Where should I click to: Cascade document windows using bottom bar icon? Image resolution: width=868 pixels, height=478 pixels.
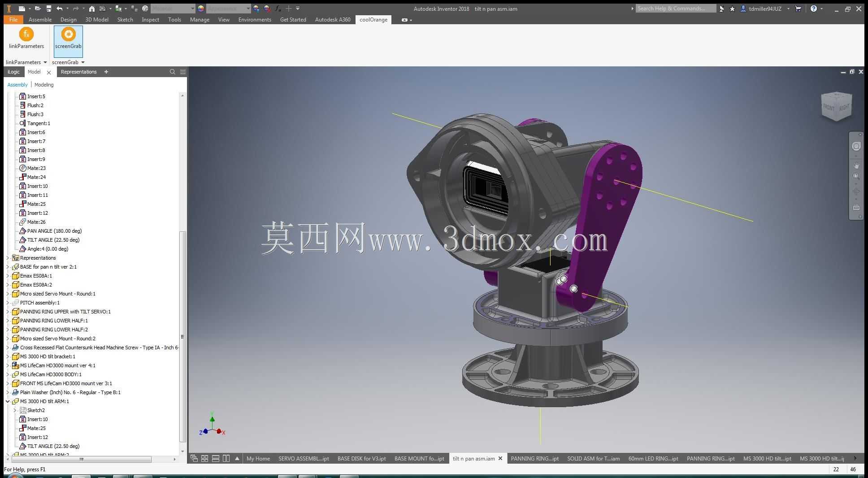[194, 458]
